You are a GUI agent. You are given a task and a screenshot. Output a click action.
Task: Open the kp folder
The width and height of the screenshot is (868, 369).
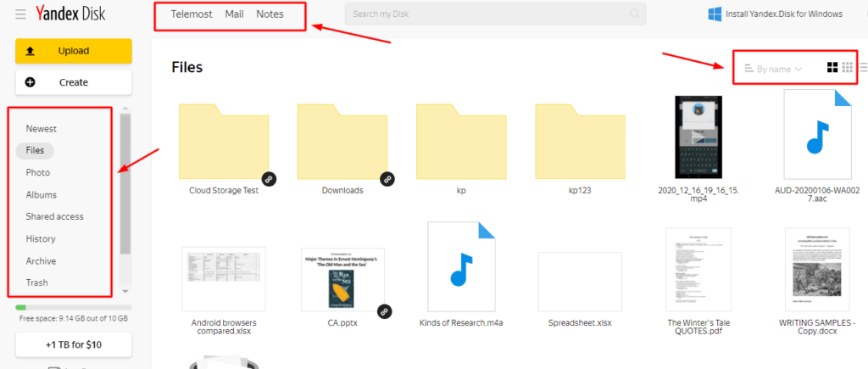coord(461,141)
